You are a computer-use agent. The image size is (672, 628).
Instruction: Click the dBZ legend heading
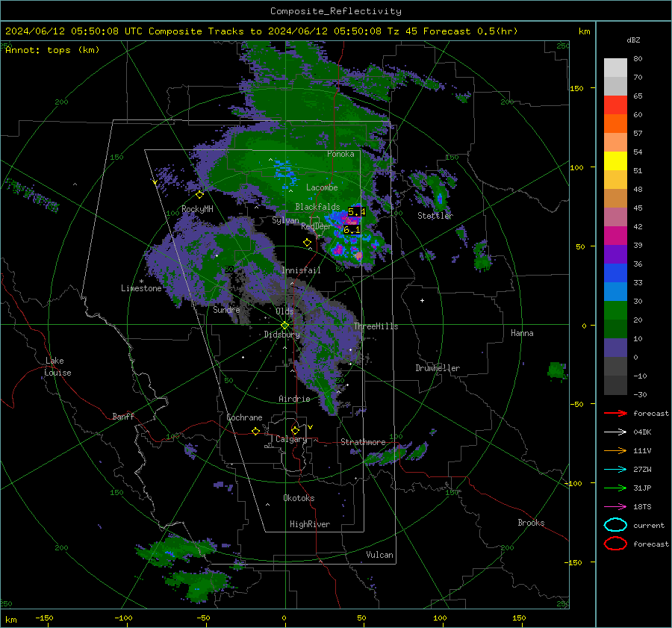point(633,40)
